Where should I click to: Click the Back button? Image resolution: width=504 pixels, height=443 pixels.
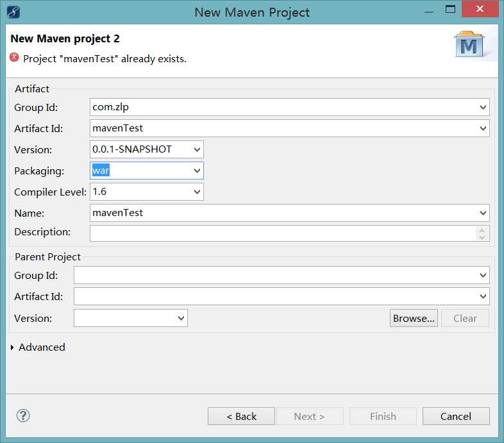point(241,416)
